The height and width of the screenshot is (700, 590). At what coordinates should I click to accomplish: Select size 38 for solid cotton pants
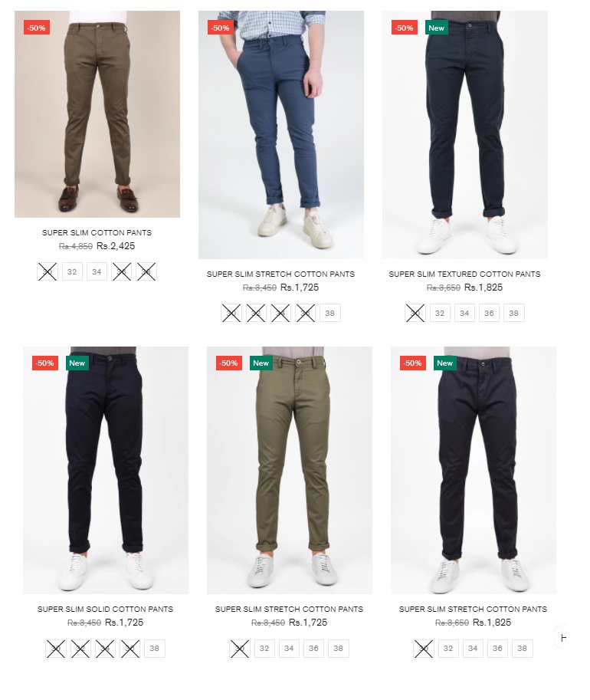pyautogui.click(x=155, y=648)
